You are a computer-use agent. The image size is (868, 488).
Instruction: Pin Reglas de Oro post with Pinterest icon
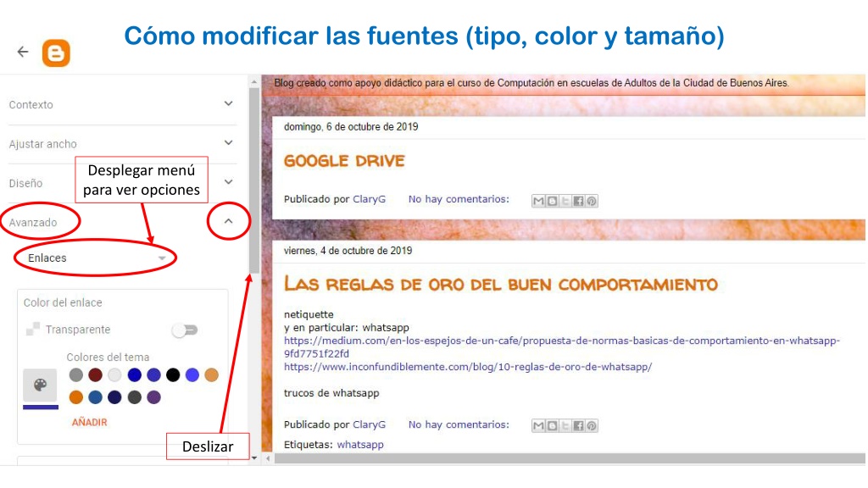[x=591, y=425]
